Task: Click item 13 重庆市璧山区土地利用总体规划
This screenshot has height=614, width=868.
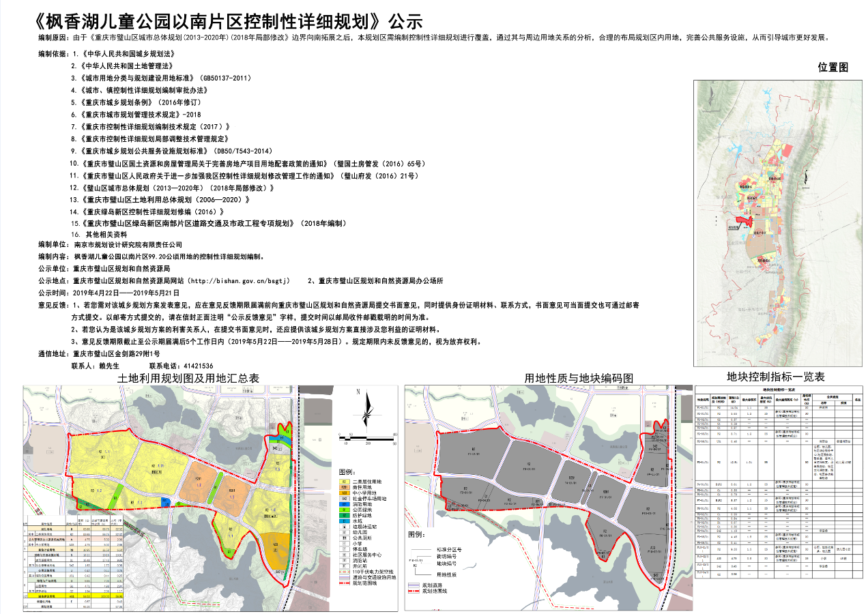Action: point(161,200)
